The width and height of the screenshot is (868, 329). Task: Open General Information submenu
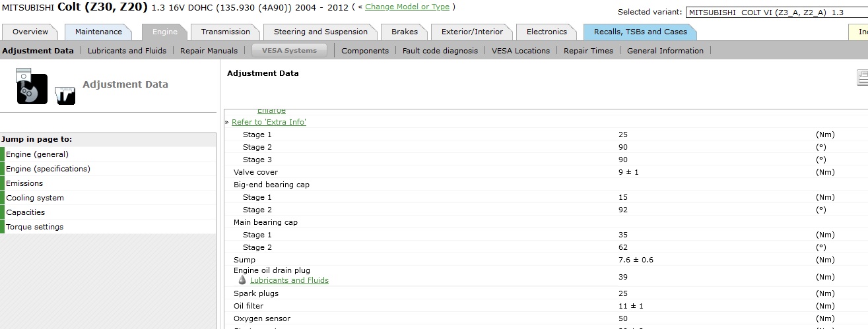[665, 51]
